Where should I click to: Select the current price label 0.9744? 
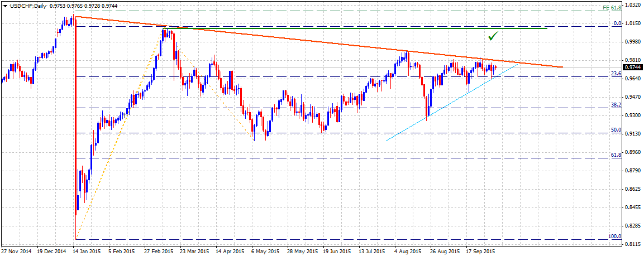click(x=631, y=67)
